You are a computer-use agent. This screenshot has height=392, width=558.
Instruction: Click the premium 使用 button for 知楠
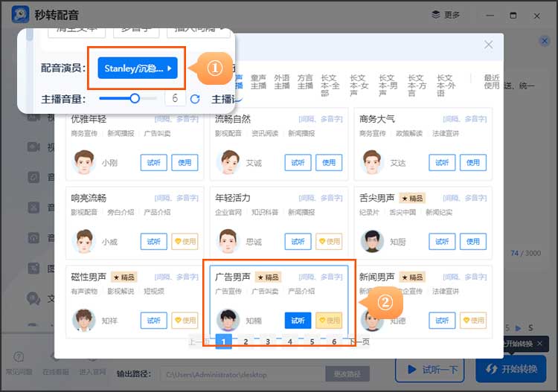tap(329, 321)
